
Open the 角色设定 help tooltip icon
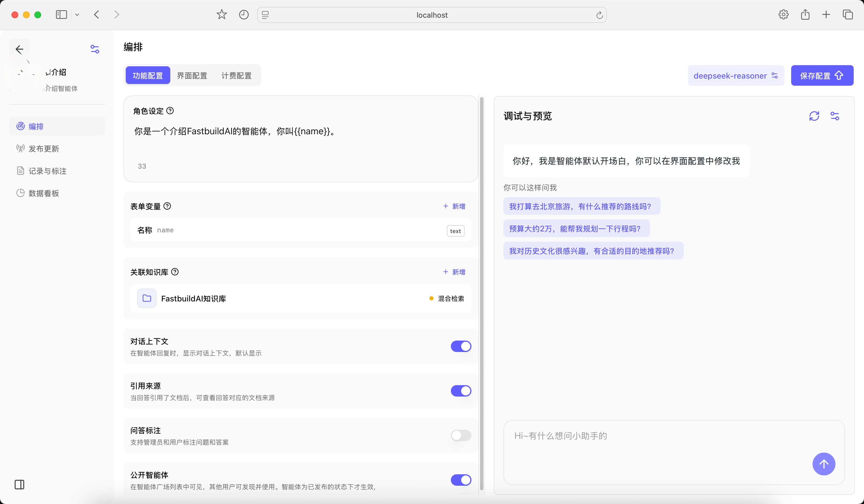170,110
